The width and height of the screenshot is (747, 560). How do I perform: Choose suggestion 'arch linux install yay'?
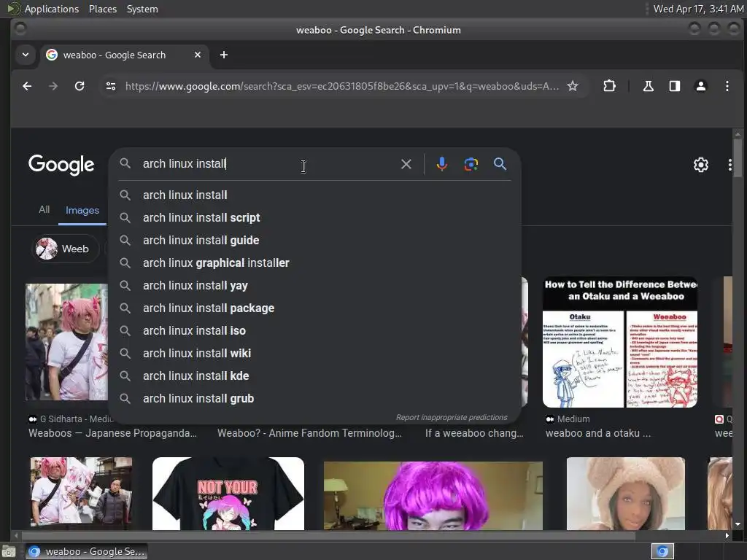point(314,286)
